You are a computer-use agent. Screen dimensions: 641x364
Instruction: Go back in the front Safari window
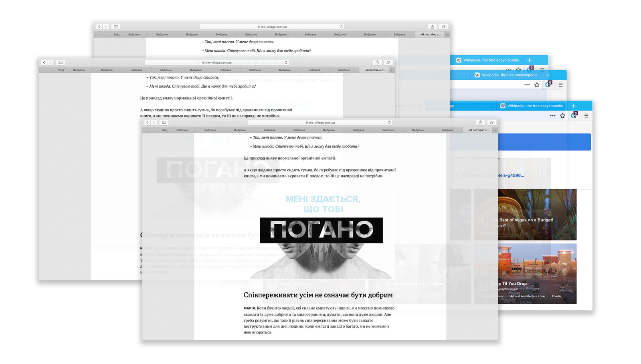pyautogui.click(x=148, y=123)
